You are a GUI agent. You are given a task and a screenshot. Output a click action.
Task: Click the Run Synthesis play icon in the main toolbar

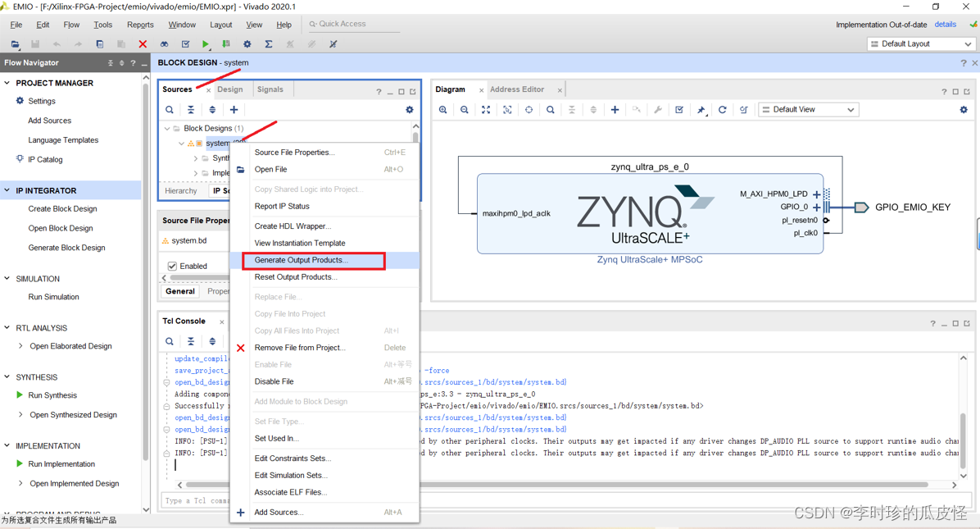pyautogui.click(x=206, y=43)
